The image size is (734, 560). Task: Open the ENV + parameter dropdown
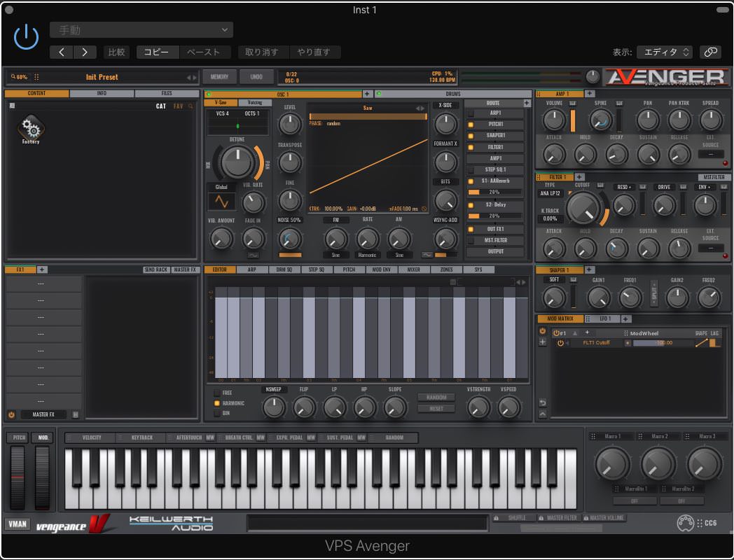(704, 187)
